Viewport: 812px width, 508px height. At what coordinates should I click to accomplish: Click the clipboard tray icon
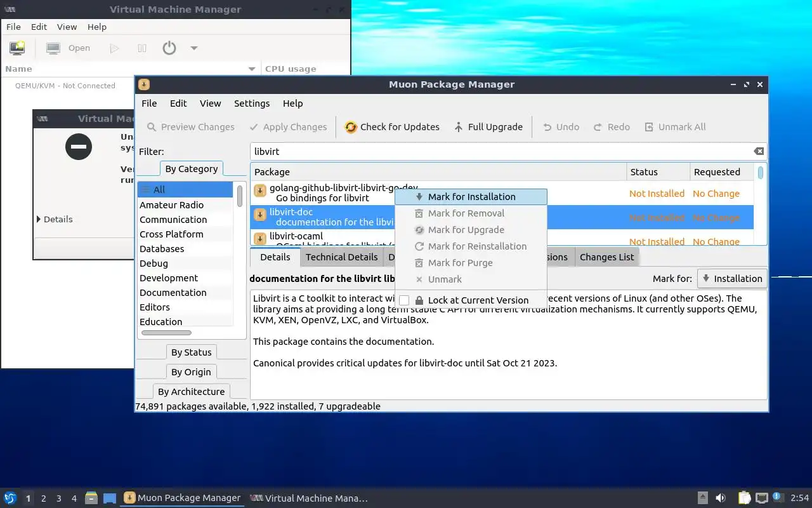point(744,498)
